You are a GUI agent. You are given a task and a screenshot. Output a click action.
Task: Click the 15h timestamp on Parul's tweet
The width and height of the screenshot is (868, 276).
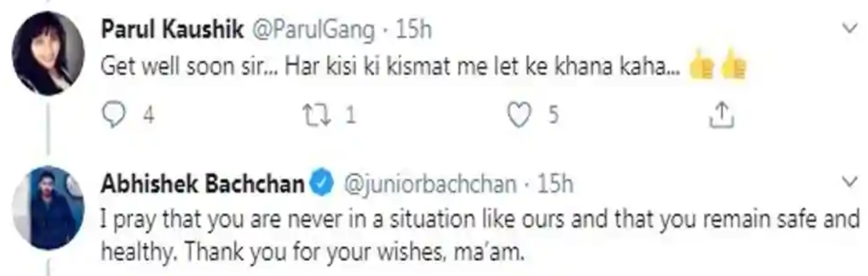pyautogui.click(x=414, y=31)
